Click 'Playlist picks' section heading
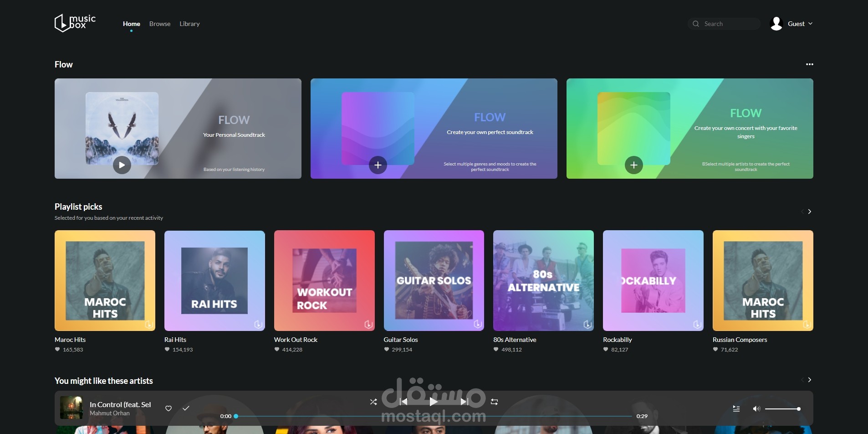868x434 pixels. (x=78, y=207)
